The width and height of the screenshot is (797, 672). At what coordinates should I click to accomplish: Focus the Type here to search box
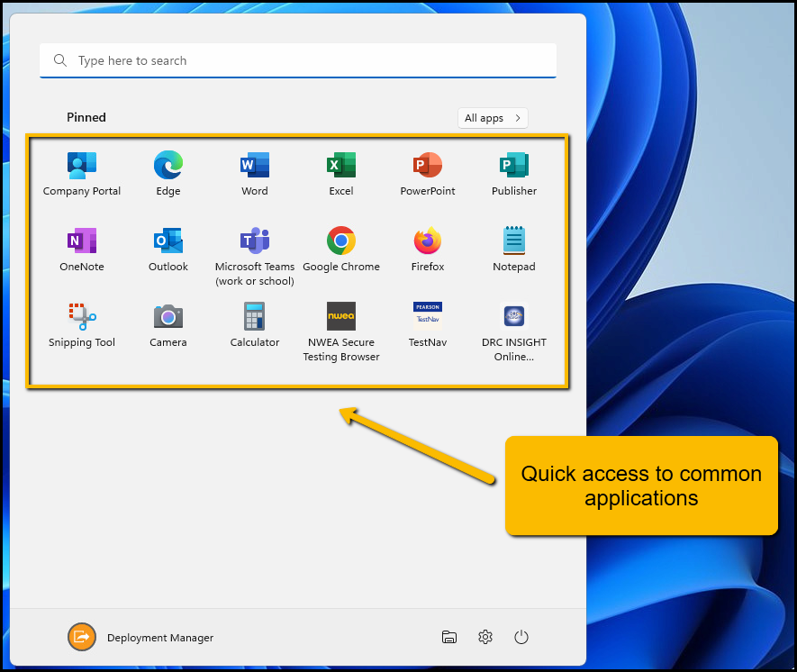click(298, 60)
